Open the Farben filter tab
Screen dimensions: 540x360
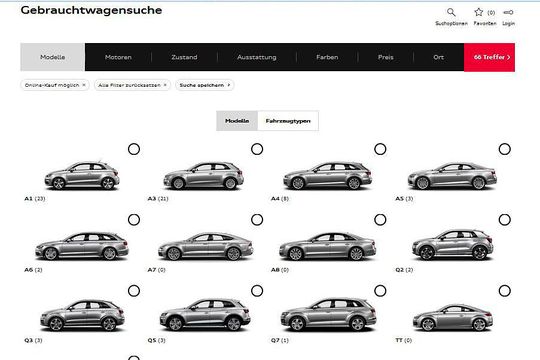click(x=327, y=57)
